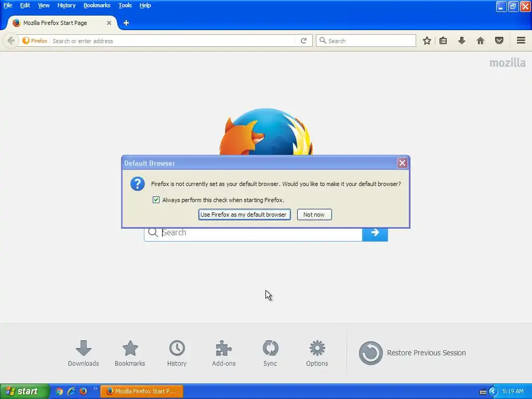The width and height of the screenshot is (532, 399).
Task: Submit start page search with blue arrow
Action: [x=375, y=233]
